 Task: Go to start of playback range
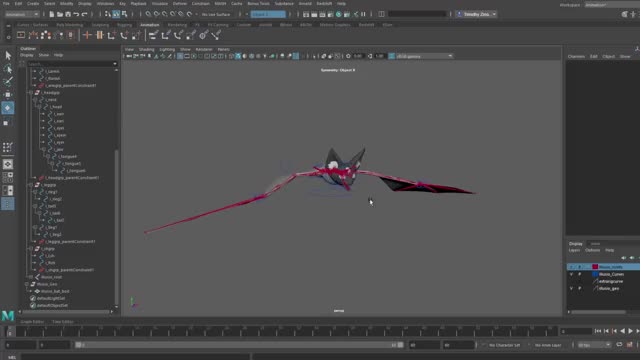598,331
